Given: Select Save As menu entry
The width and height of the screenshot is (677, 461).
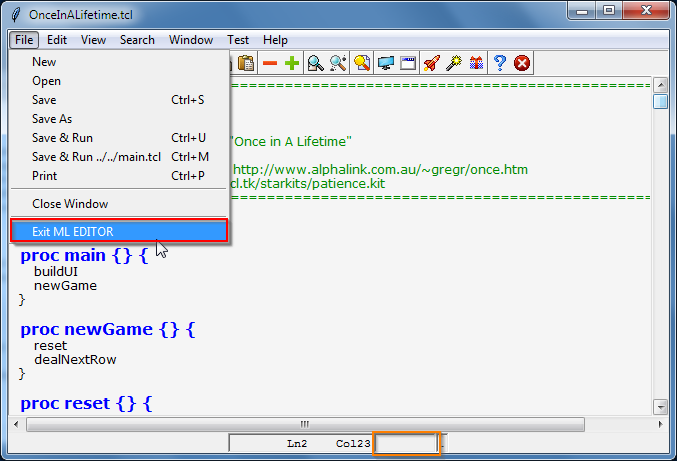Looking at the screenshot, I should (119, 119).
